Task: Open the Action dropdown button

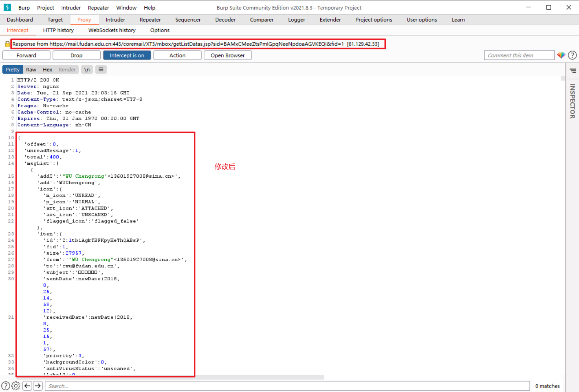Action: point(177,55)
